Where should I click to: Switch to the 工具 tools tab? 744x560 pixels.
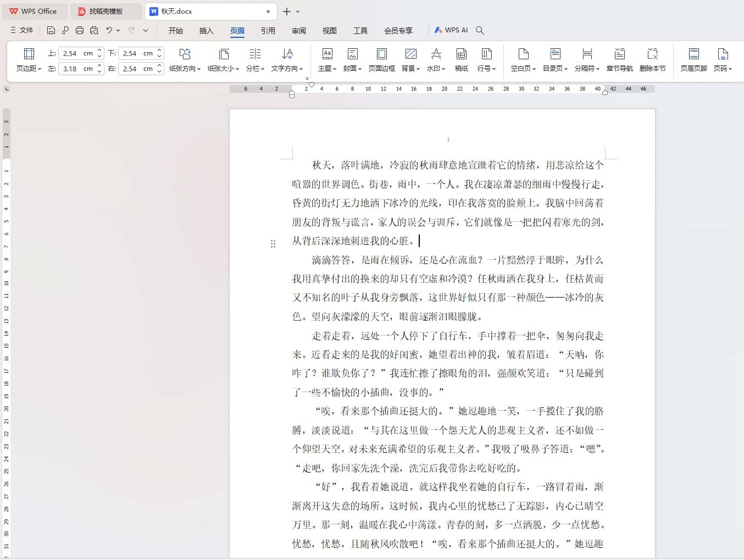(360, 31)
